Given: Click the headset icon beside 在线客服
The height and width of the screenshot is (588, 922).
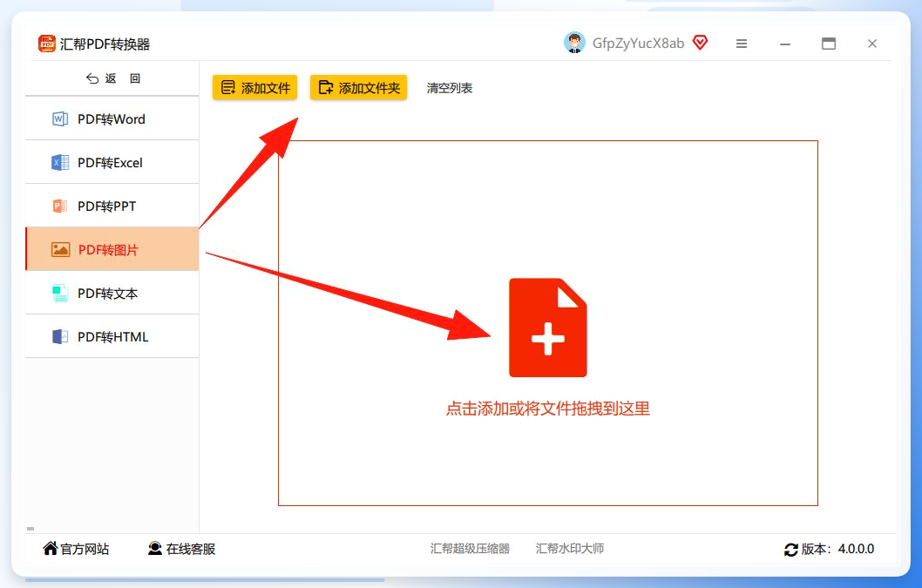Looking at the screenshot, I should tap(154, 548).
